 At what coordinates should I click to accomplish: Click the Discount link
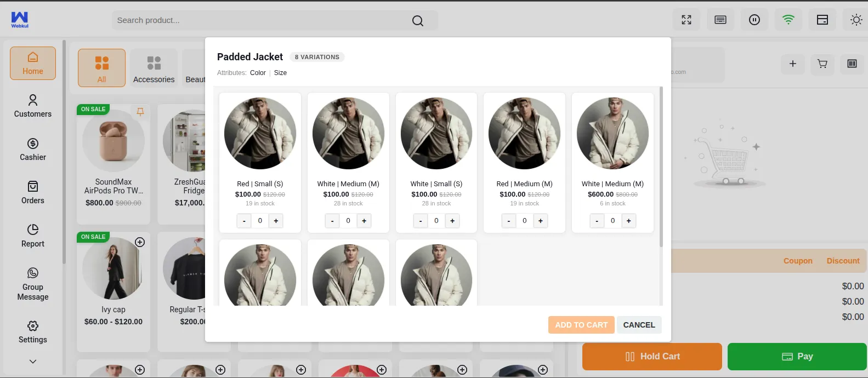pyautogui.click(x=843, y=261)
